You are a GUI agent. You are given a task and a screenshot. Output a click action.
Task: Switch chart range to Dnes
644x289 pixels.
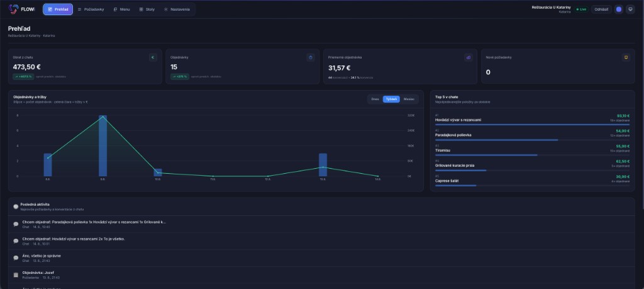(375, 99)
